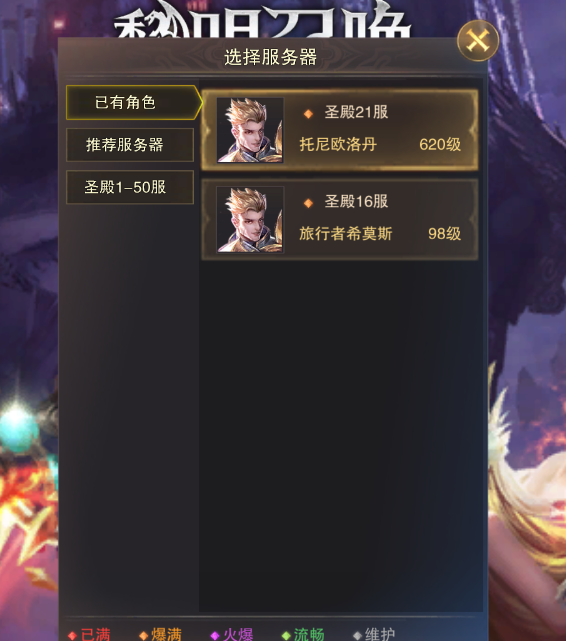This screenshot has height=641, width=566.
Task: Click the red 已满 legend diamond
Action: click(x=73, y=636)
